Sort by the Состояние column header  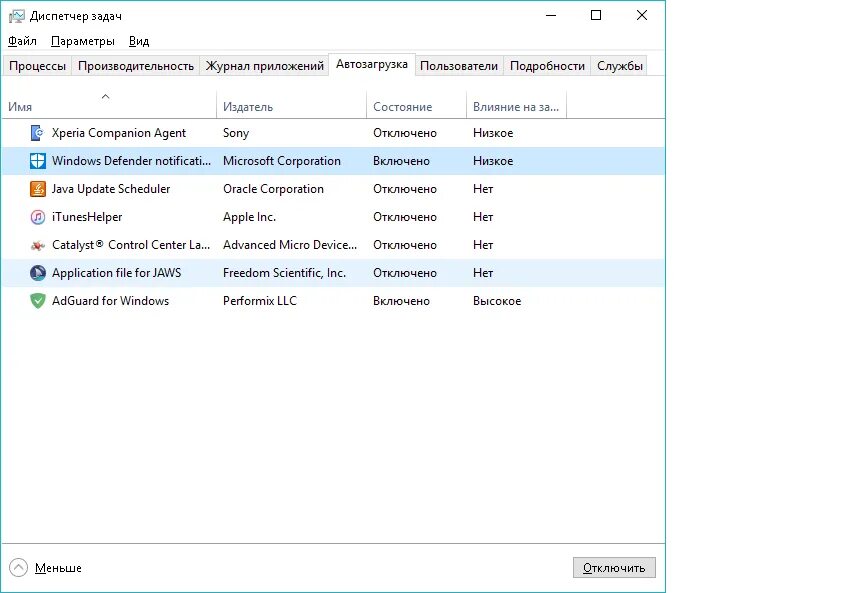click(416, 105)
